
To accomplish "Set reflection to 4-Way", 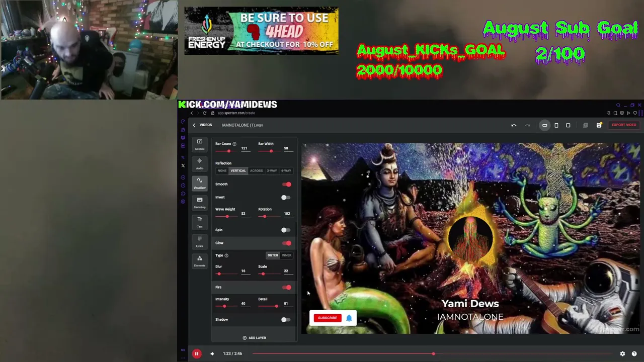I will (286, 171).
